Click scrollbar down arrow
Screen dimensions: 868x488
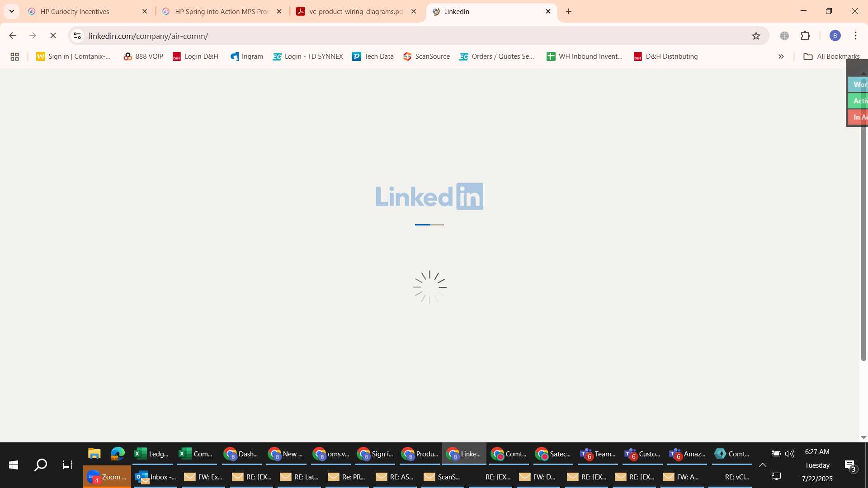[863, 437]
